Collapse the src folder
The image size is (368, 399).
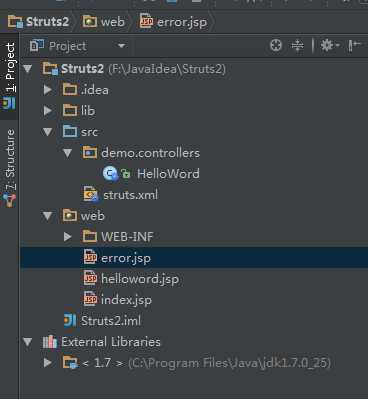(48, 132)
